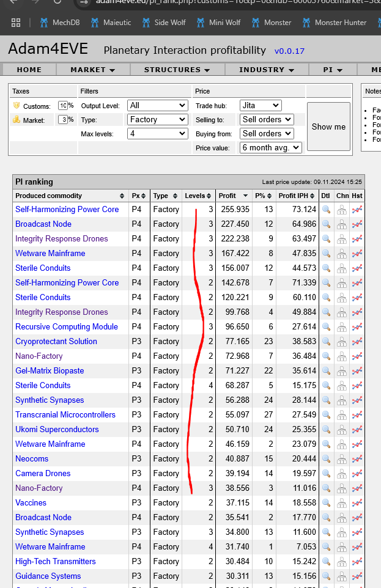Open details magnifier for High-Tech Transmitters
The image size is (381, 588).
[x=326, y=562]
